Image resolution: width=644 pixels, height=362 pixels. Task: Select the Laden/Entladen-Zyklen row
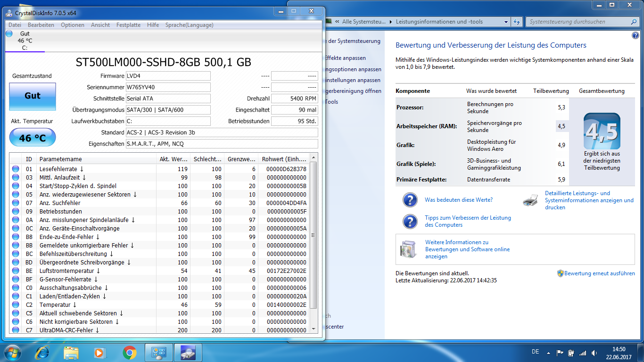159,296
